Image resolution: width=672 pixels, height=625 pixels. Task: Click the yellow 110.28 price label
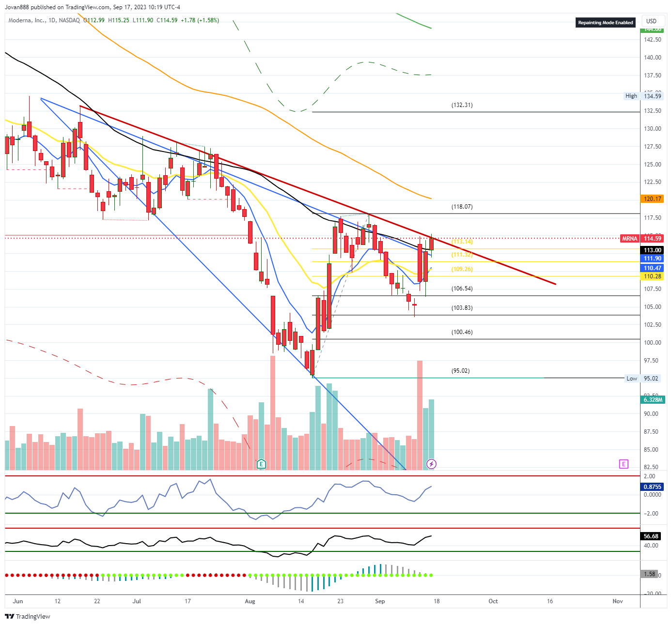[653, 276]
